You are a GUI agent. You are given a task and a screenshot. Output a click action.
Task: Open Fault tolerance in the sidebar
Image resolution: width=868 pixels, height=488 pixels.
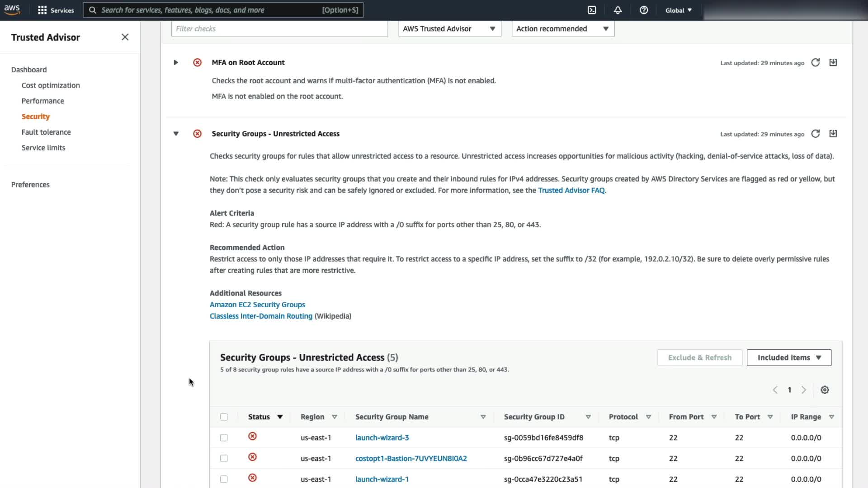pyautogui.click(x=46, y=132)
